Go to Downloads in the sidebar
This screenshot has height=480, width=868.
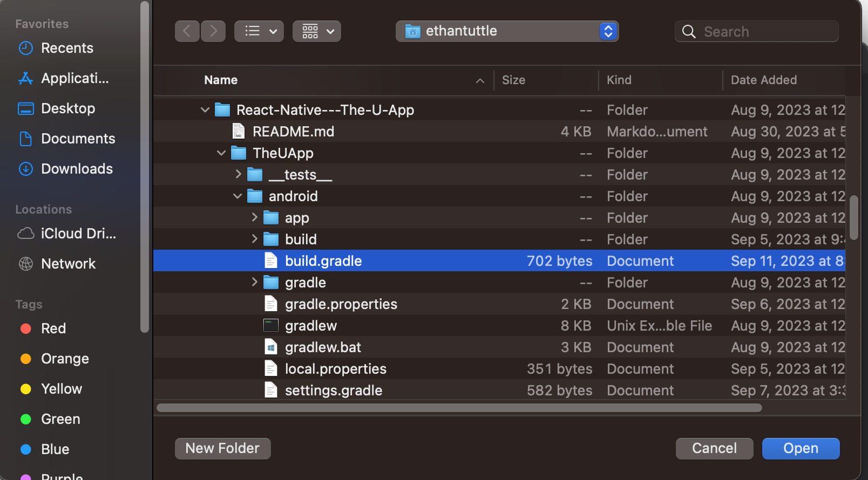[x=77, y=169]
